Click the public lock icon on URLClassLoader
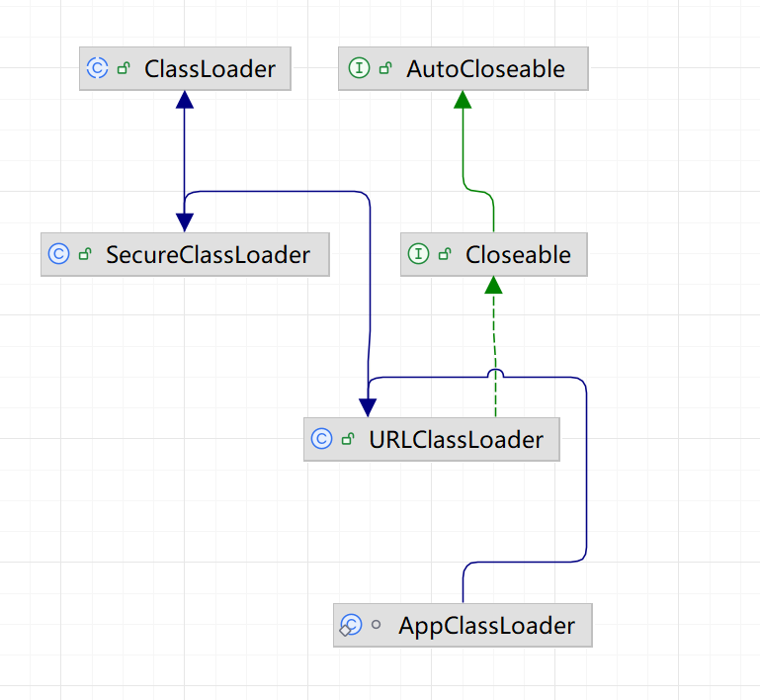This screenshot has width=760, height=700. (x=348, y=439)
